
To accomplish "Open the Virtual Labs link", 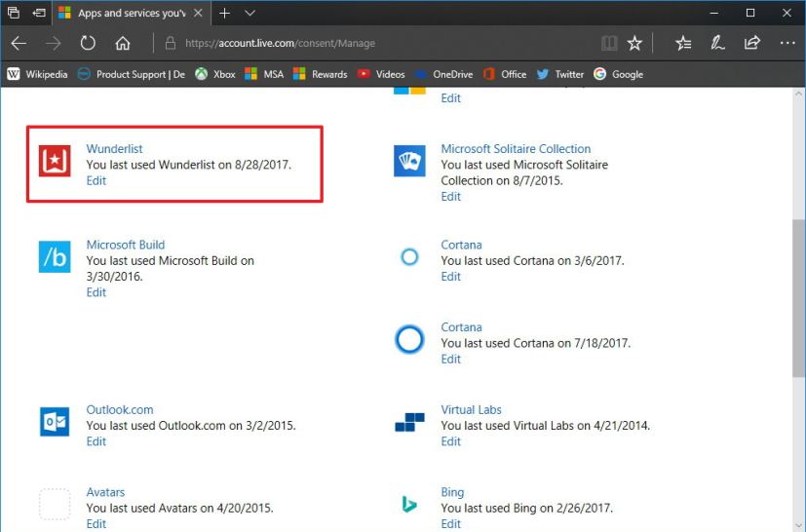I will click(471, 409).
